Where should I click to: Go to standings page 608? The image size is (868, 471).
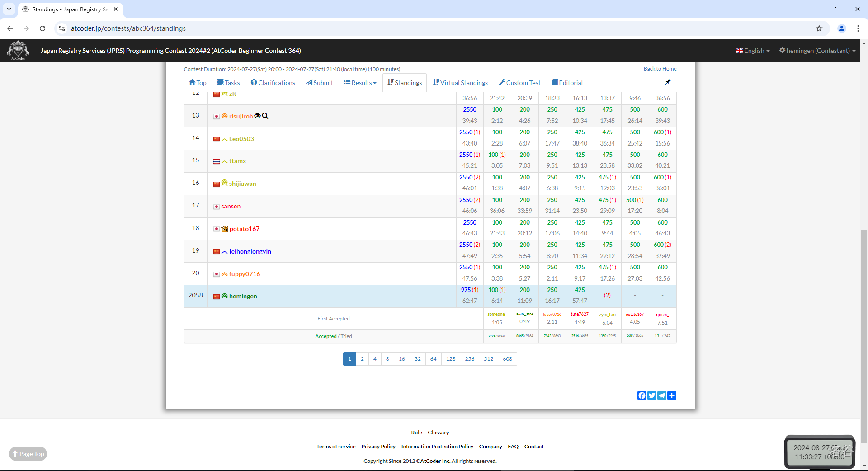pyautogui.click(x=507, y=359)
